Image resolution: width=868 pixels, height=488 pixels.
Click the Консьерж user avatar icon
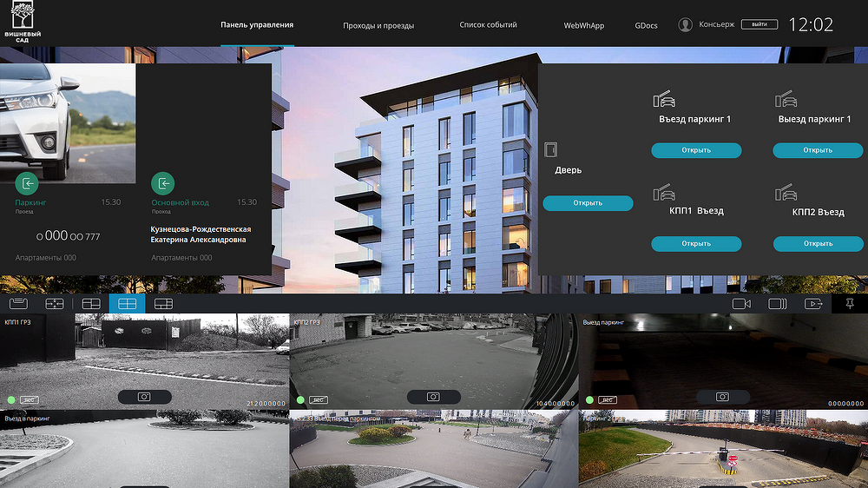click(x=686, y=25)
